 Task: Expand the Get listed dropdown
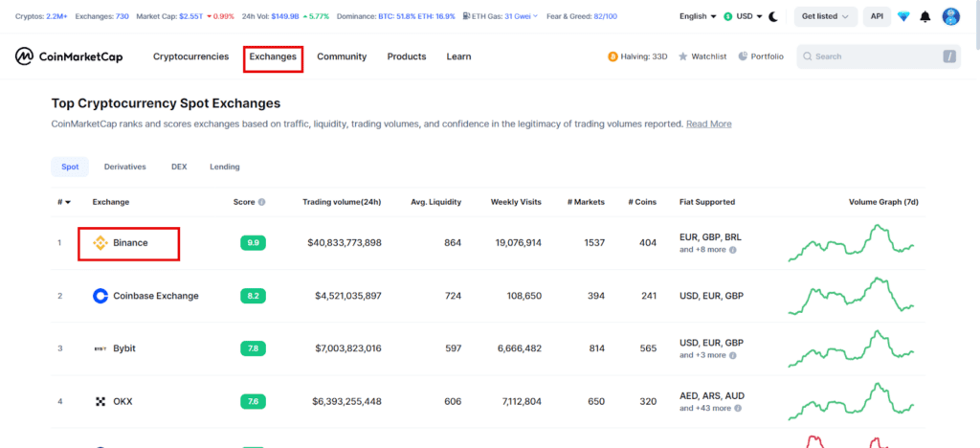[825, 17]
